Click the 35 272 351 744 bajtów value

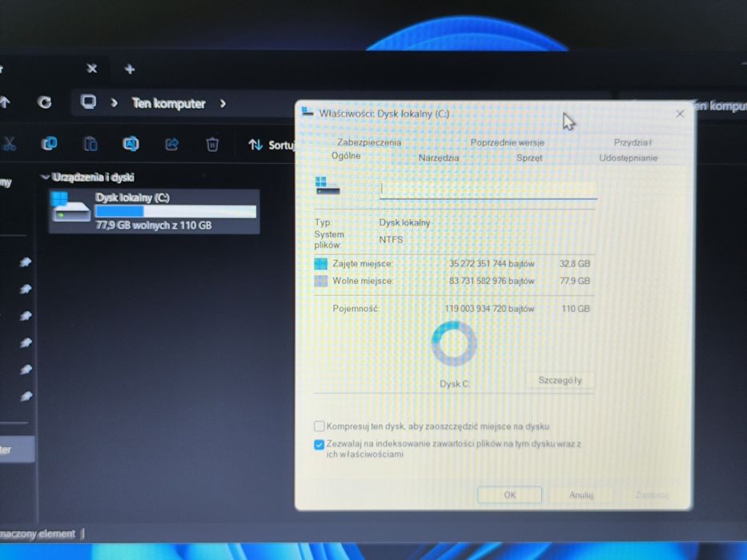pos(492,263)
